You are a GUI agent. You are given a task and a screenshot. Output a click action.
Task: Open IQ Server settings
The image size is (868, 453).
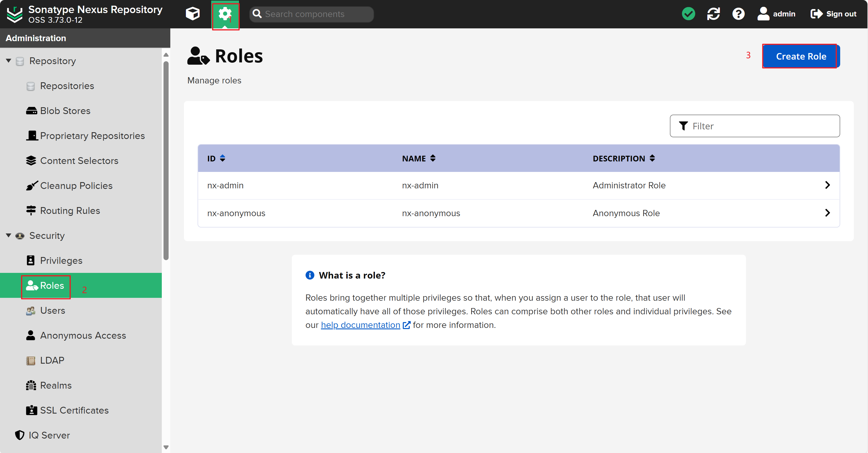49,435
